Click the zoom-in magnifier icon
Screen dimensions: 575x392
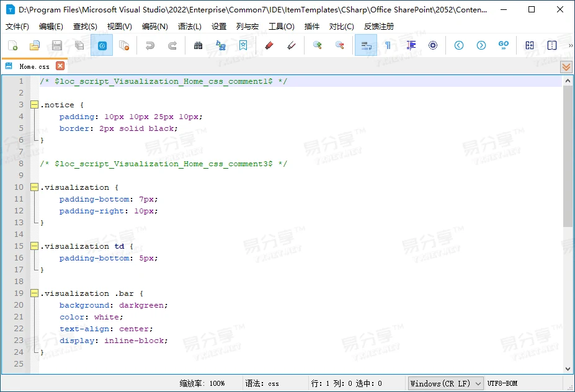pos(317,45)
